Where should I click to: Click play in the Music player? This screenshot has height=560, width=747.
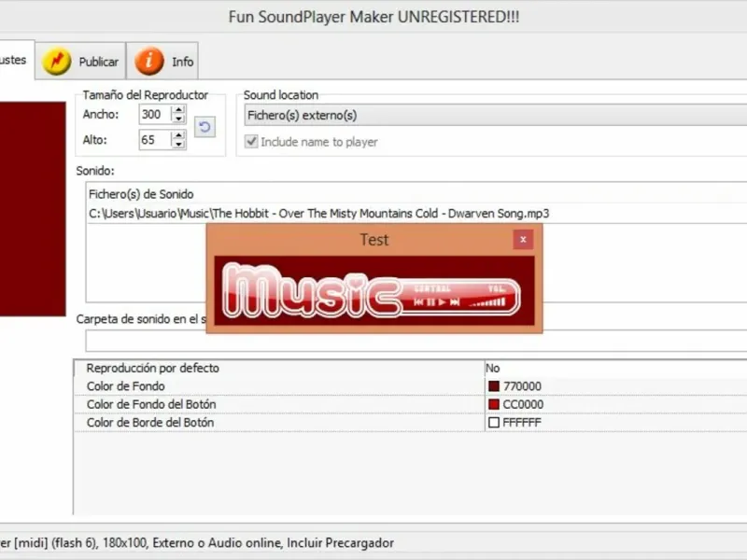tap(442, 301)
